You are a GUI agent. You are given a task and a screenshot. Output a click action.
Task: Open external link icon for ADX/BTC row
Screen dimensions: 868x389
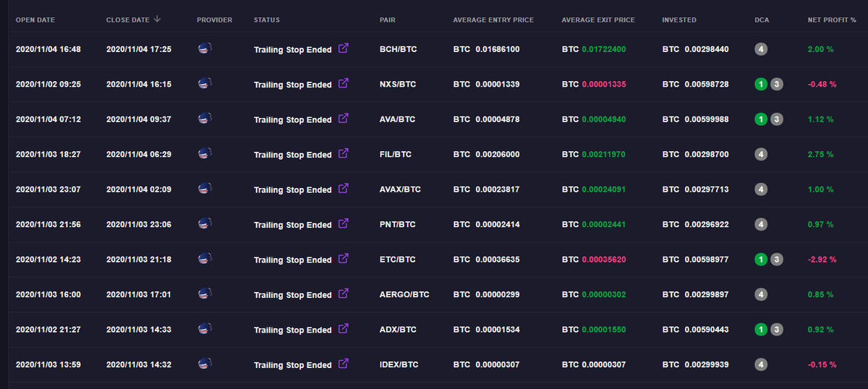tap(344, 328)
